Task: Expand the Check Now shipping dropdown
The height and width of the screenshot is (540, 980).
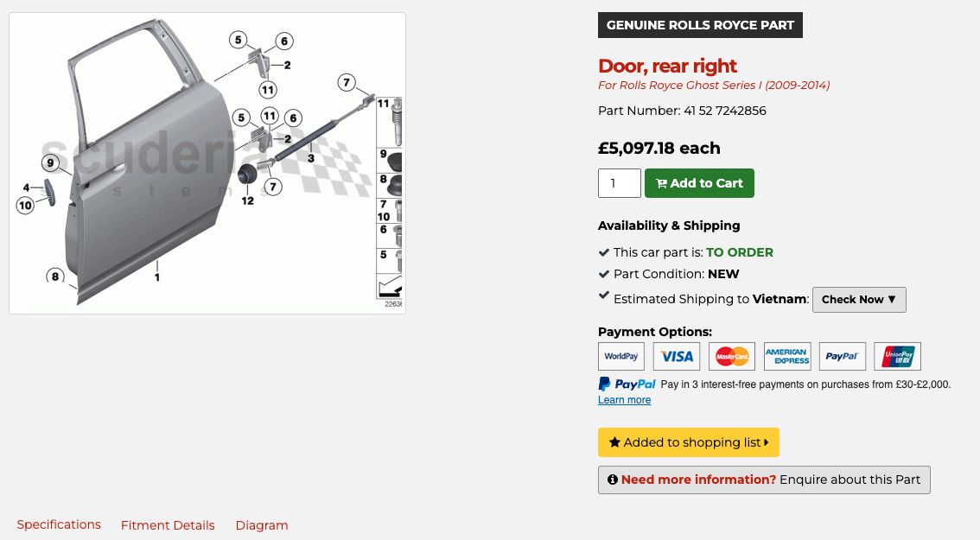Action: click(x=859, y=300)
